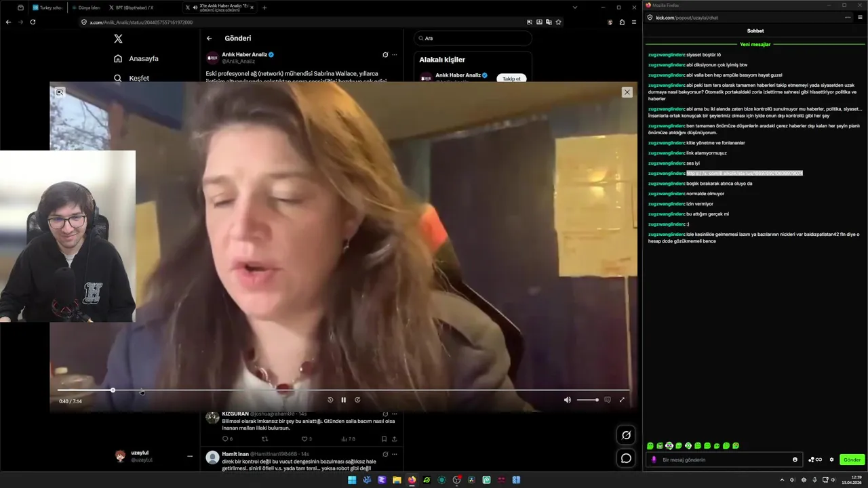
Task: Open browser extensions puzzle icon
Action: (x=622, y=22)
